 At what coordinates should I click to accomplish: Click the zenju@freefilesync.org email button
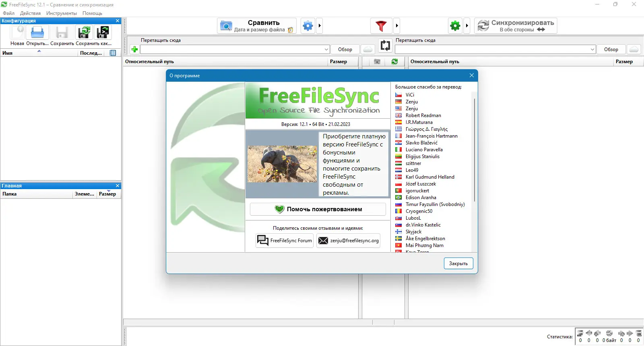pos(348,241)
